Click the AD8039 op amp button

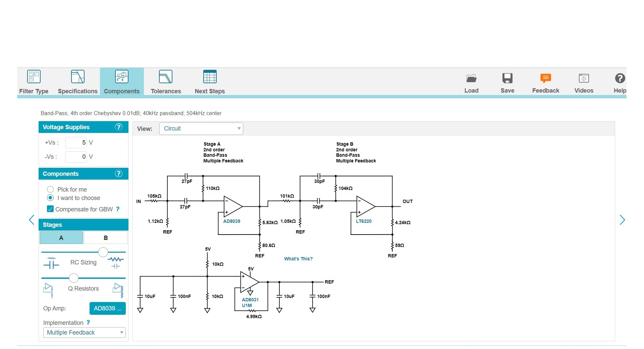(107, 308)
